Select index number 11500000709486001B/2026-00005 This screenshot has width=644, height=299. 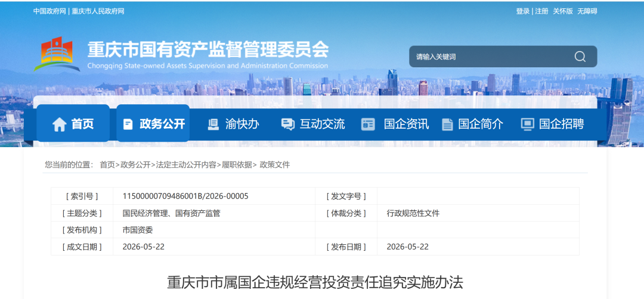click(185, 196)
